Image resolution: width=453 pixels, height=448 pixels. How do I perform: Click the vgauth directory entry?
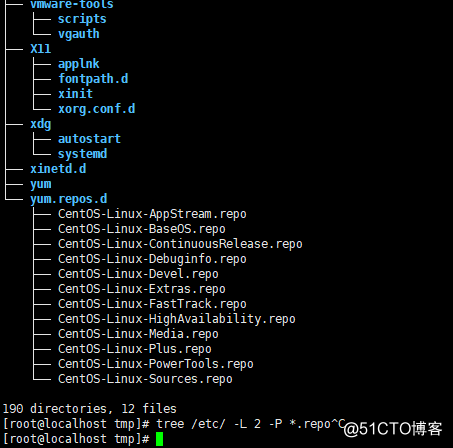(x=79, y=34)
